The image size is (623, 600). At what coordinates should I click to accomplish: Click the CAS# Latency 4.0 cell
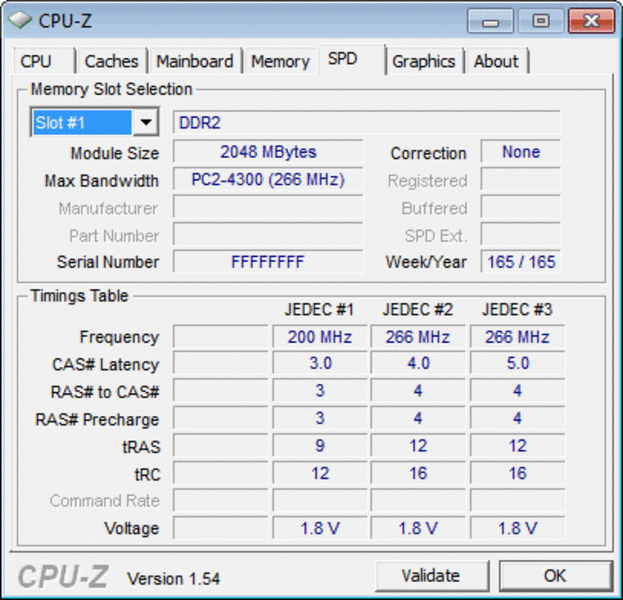[x=418, y=363]
